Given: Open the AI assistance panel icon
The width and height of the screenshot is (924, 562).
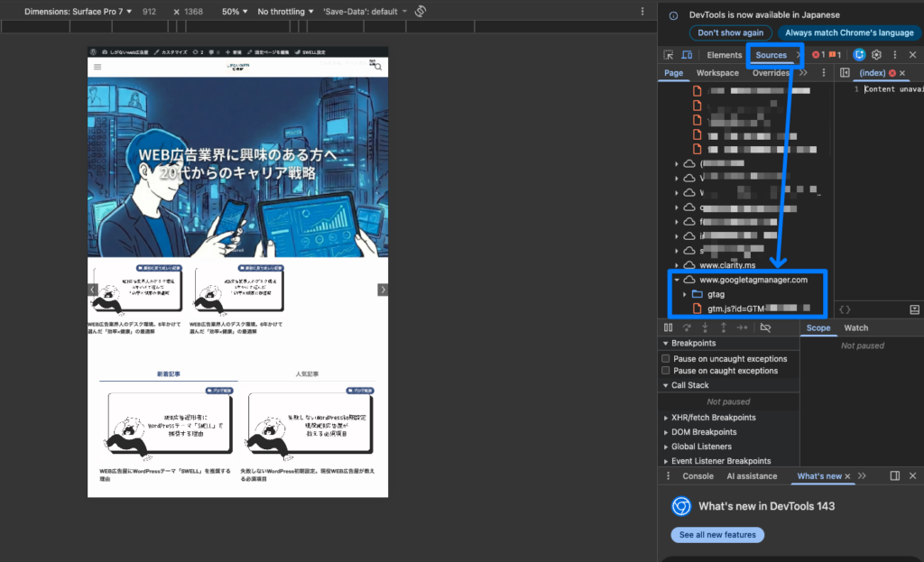Looking at the screenshot, I should [859, 55].
